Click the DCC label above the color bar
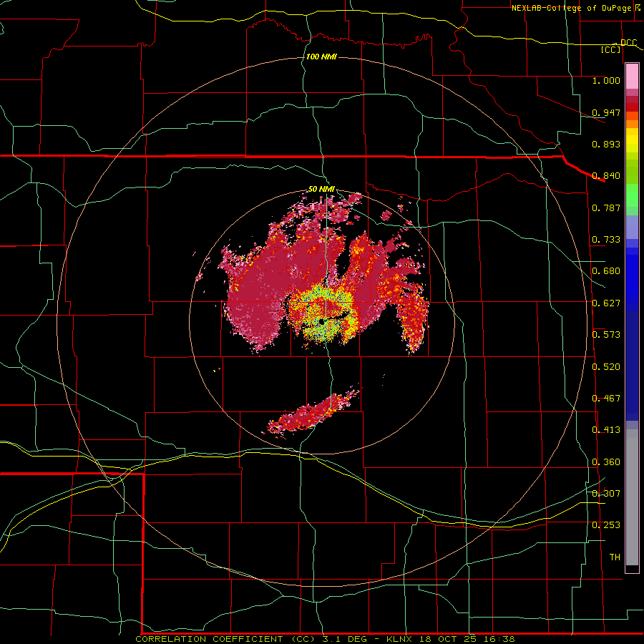 [x=628, y=42]
